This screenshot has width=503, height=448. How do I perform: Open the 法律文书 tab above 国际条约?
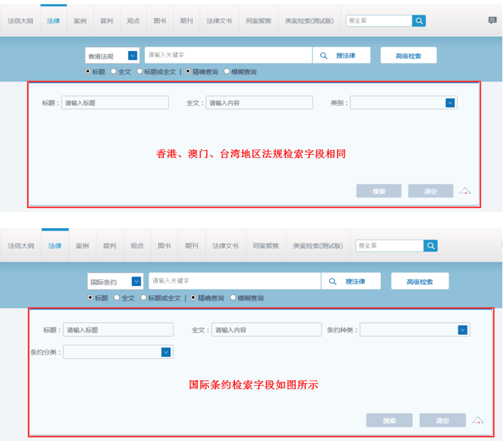pyautogui.click(x=225, y=246)
